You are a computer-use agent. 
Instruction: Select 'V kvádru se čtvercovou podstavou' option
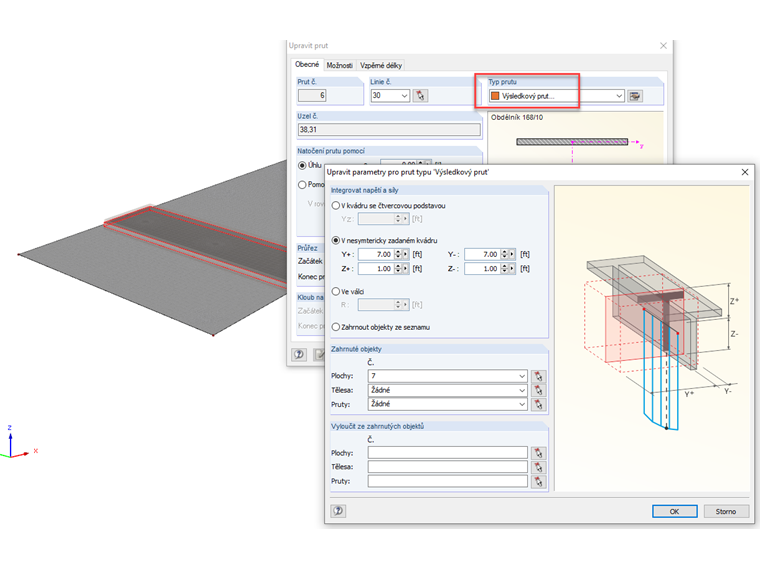coord(335,206)
